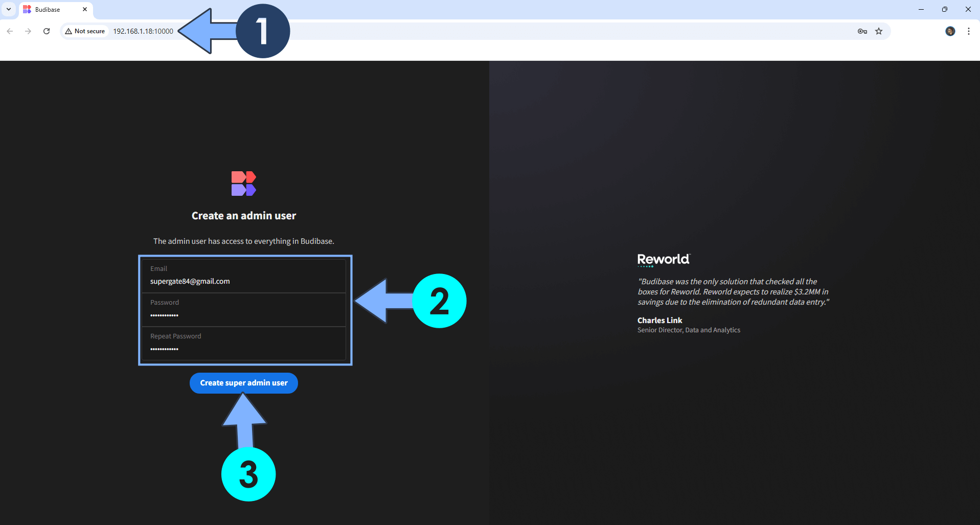Image resolution: width=980 pixels, height=525 pixels.
Task: Click the browser back arrow
Action: pos(10,31)
